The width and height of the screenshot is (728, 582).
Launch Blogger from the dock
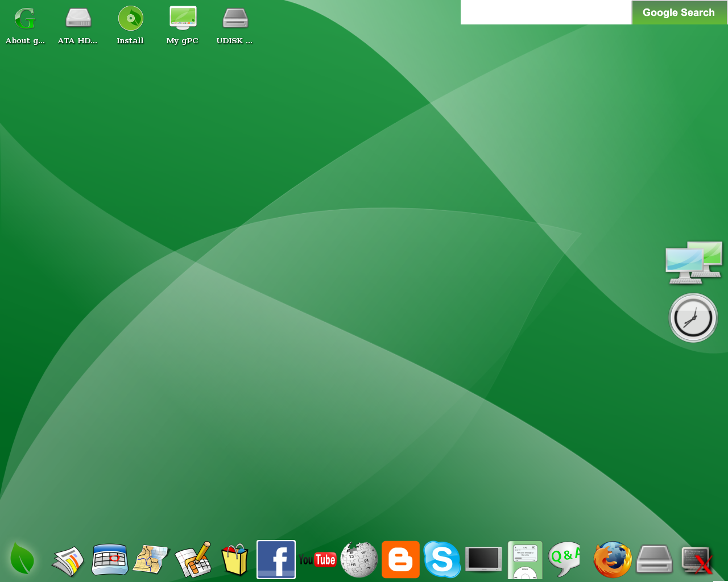400,559
